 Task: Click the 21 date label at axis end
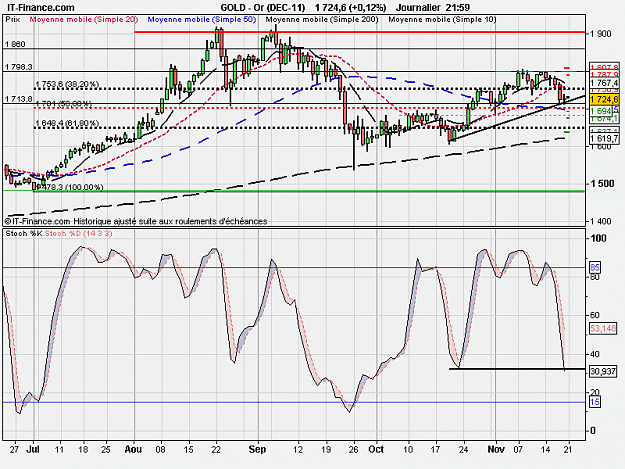click(x=568, y=449)
